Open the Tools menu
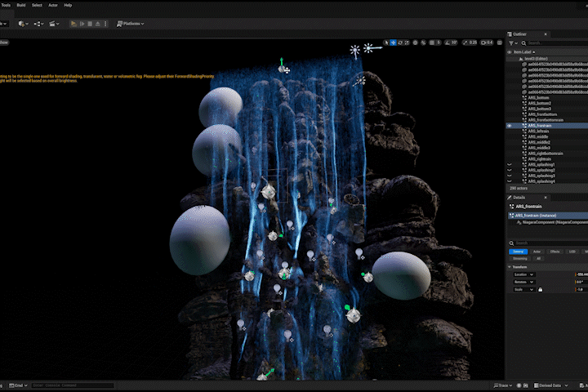This screenshot has height=392, width=588. pyautogui.click(x=6, y=5)
